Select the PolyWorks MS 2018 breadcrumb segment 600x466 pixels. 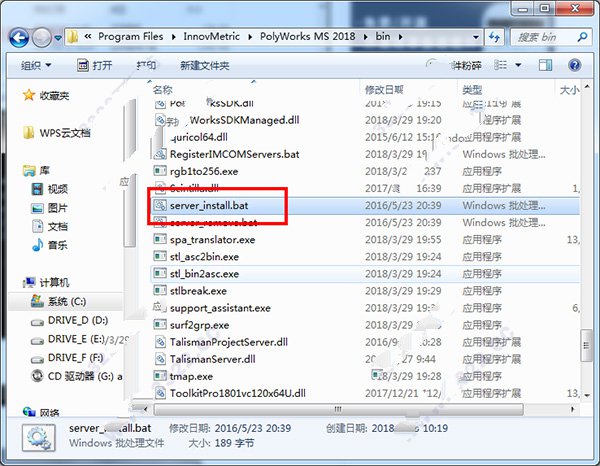[x=307, y=37]
